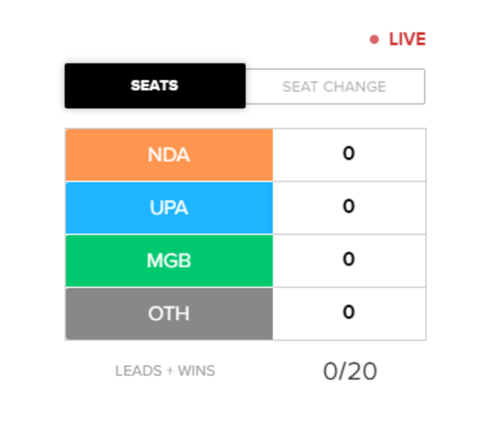Click the UPA seat count value
Viewport: 481px width, 448px height.
click(349, 206)
